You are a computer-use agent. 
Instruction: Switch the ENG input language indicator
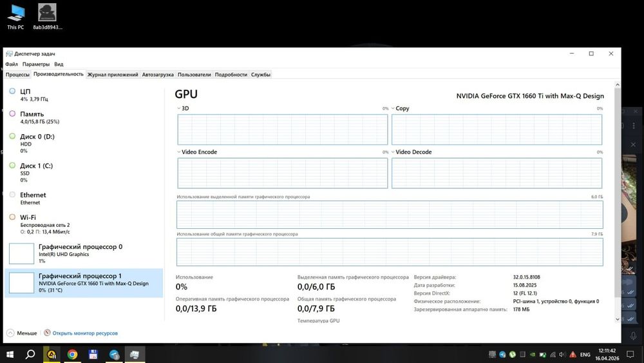pyautogui.click(x=585, y=355)
